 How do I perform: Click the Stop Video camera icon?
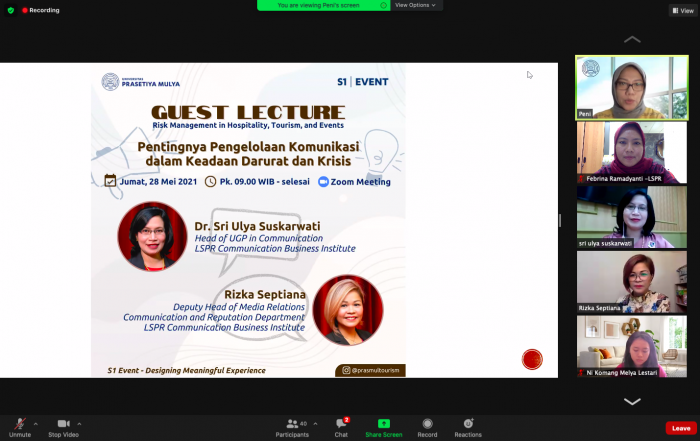pos(63,423)
